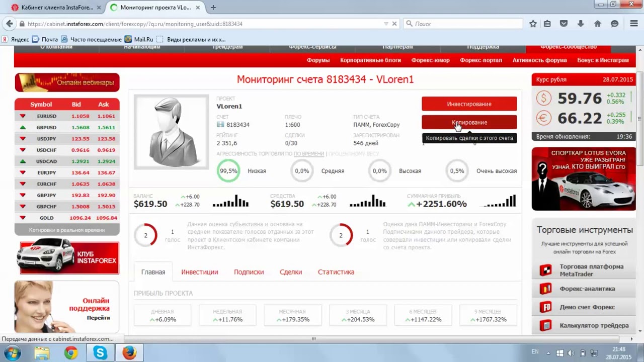This screenshot has height=362, width=644.
Task: Click the trader avatar image
Action: point(171,132)
